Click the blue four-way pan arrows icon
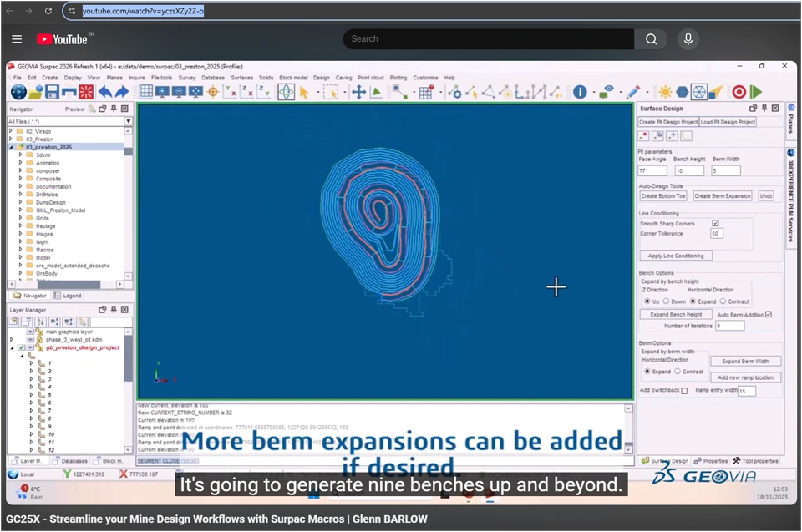Screen dimensions: 802x532 pos(358,92)
